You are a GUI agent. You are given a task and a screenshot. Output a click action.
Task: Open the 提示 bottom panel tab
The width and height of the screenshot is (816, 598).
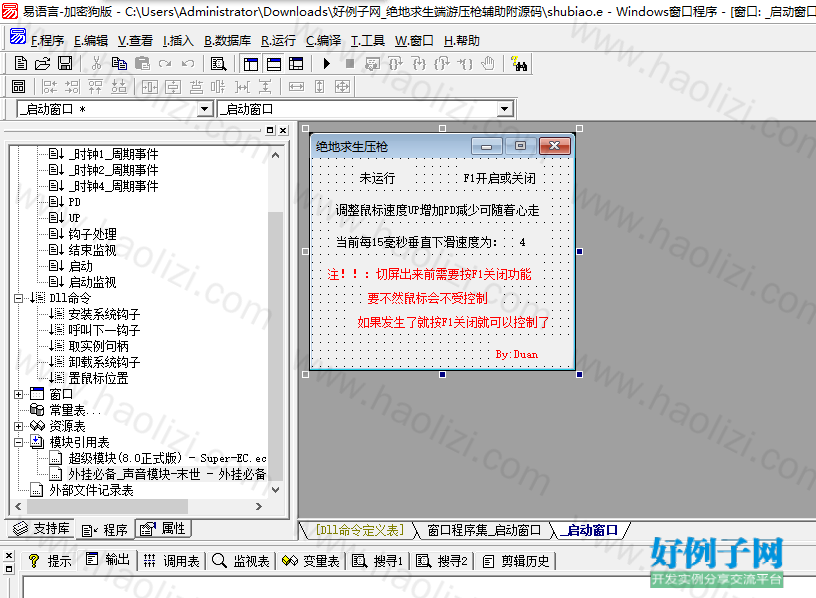[49, 561]
